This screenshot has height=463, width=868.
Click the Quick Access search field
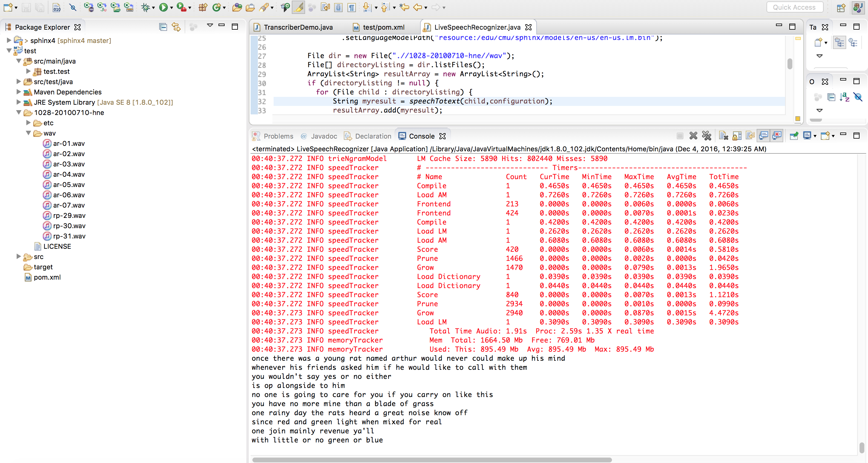(794, 7)
